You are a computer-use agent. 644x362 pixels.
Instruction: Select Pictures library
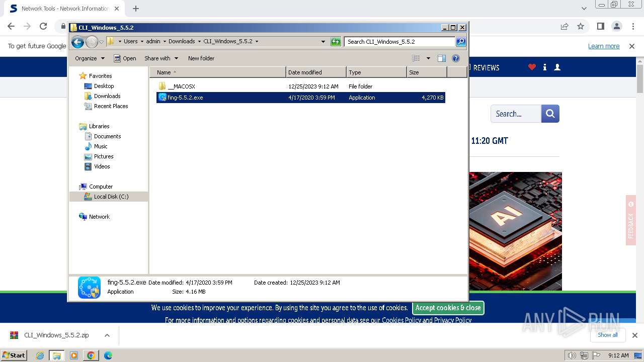pos(104,156)
